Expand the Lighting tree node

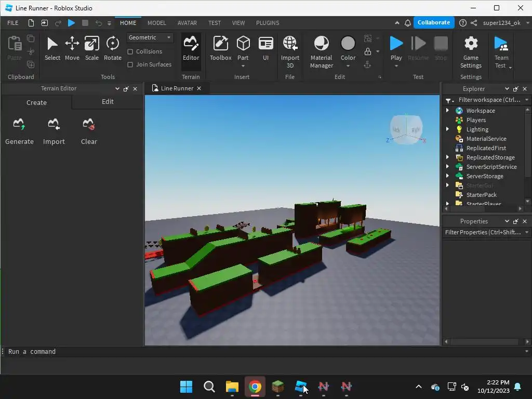click(447, 129)
